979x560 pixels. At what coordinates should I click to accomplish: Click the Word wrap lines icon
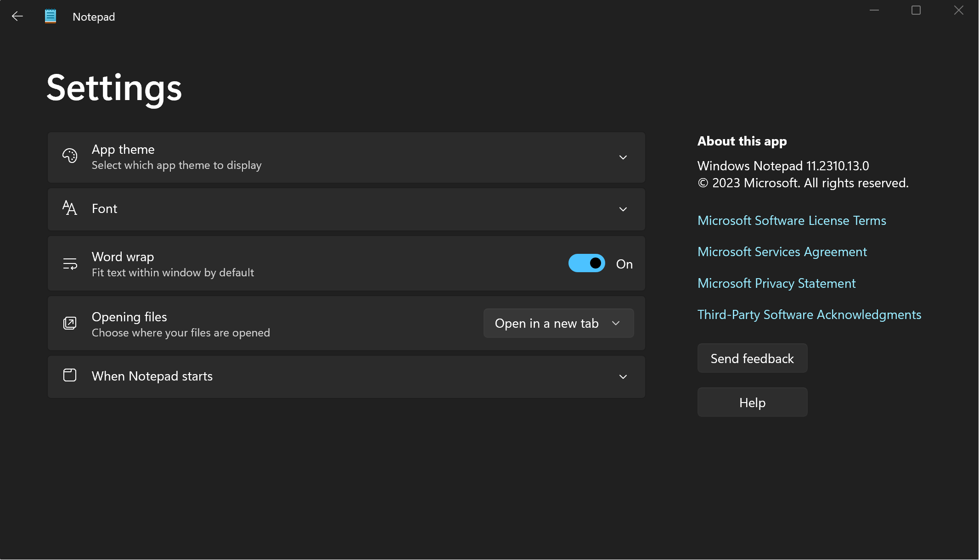pyautogui.click(x=70, y=264)
